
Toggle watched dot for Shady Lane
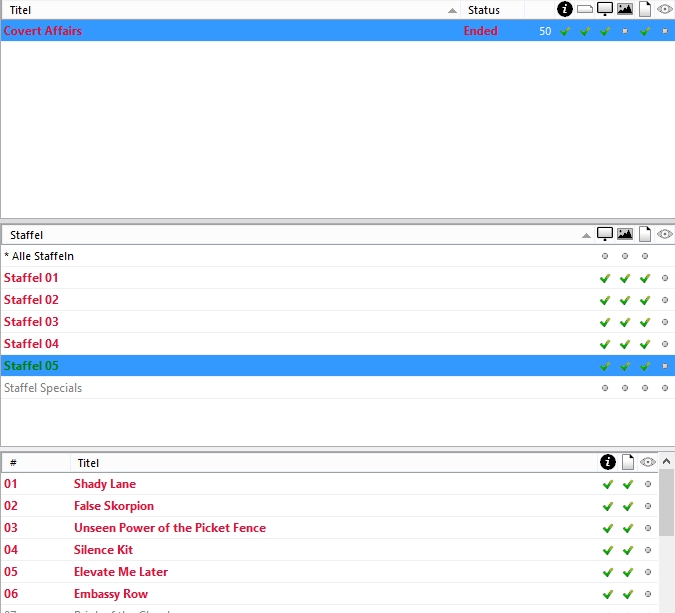647,484
